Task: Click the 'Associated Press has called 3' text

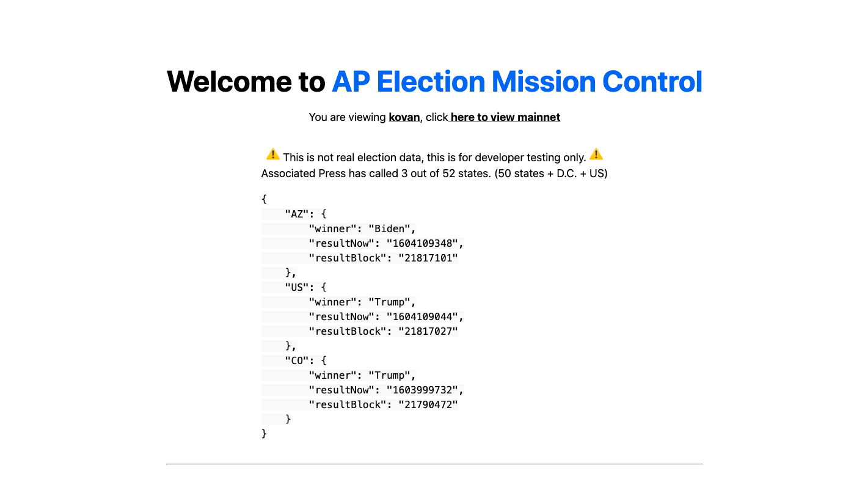Action: tap(334, 173)
